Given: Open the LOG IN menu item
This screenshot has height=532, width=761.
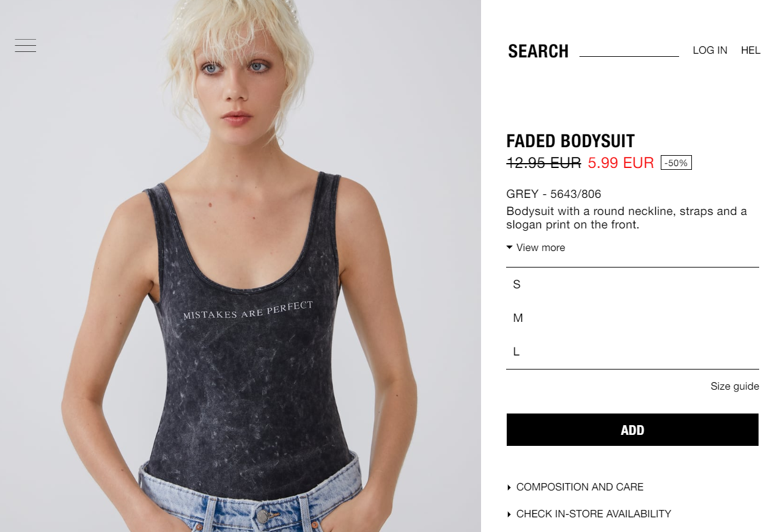Looking at the screenshot, I should [710, 50].
